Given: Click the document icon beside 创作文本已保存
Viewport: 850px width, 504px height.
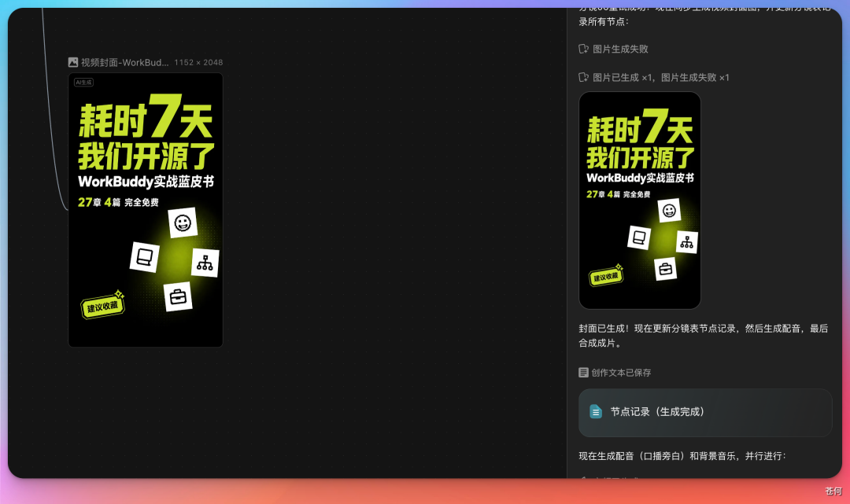Looking at the screenshot, I should 583,373.
